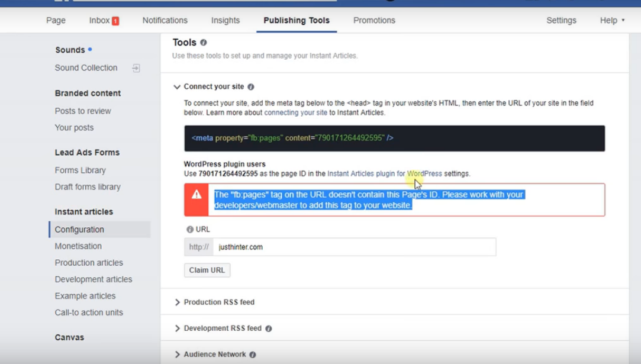Expand the Development RSS feed section
The width and height of the screenshot is (641, 364).
177,328
